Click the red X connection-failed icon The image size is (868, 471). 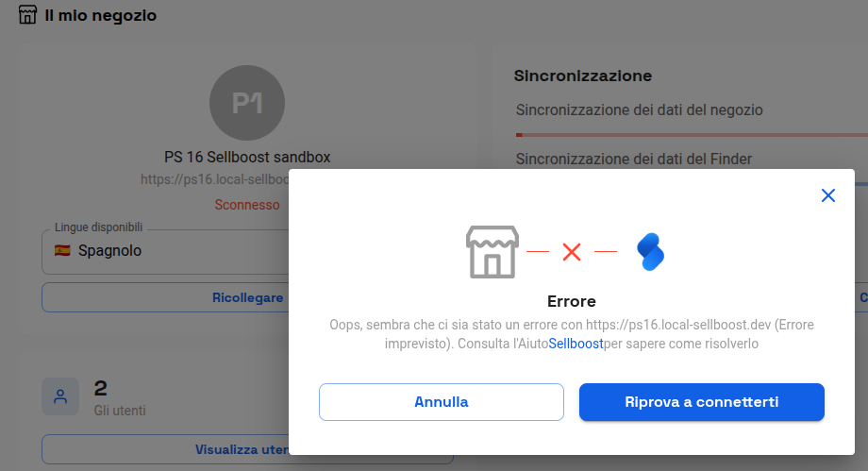pos(572,252)
